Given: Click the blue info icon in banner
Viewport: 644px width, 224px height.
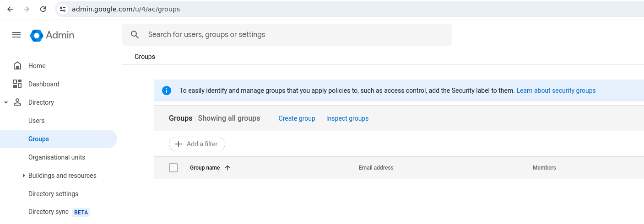Looking at the screenshot, I should pyautogui.click(x=167, y=91).
